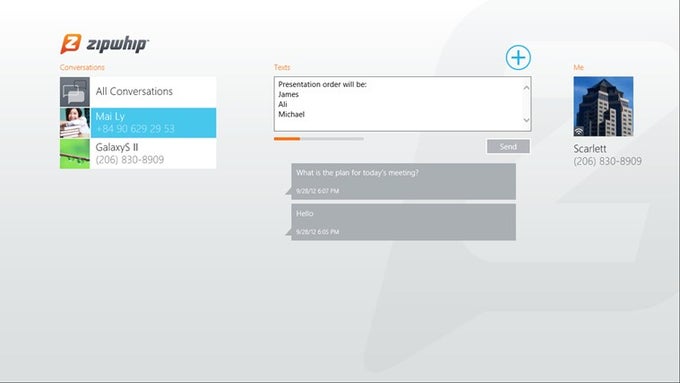Click the Zipwhip logo
Viewport: 680px width, 383px height.
(x=105, y=44)
